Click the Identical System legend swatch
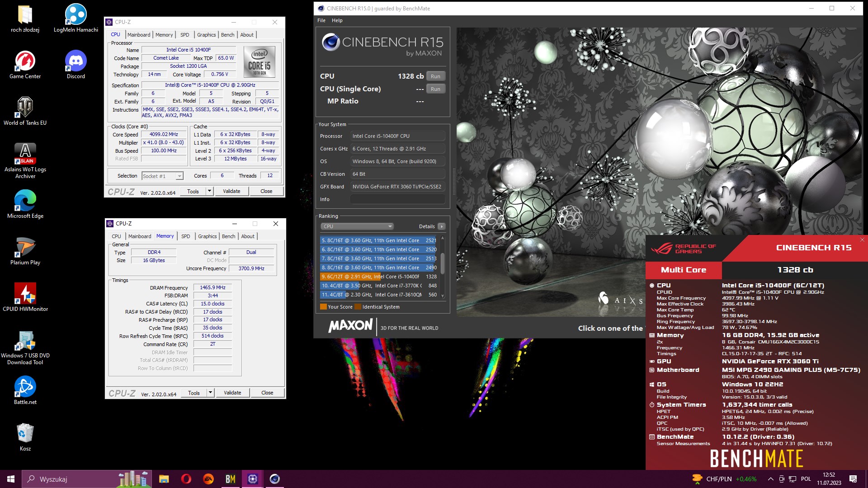This screenshot has height=488, width=868. coord(358,307)
